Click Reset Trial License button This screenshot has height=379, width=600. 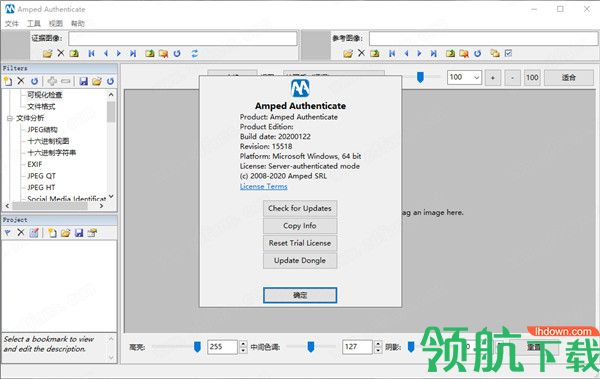click(300, 243)
